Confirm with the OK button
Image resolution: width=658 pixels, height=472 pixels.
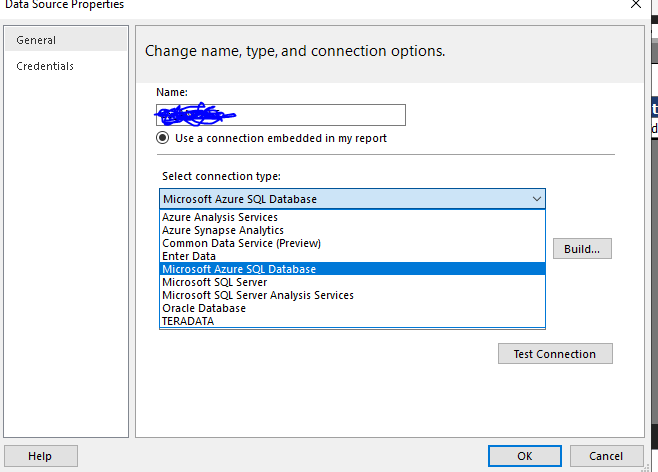point(525,456)
